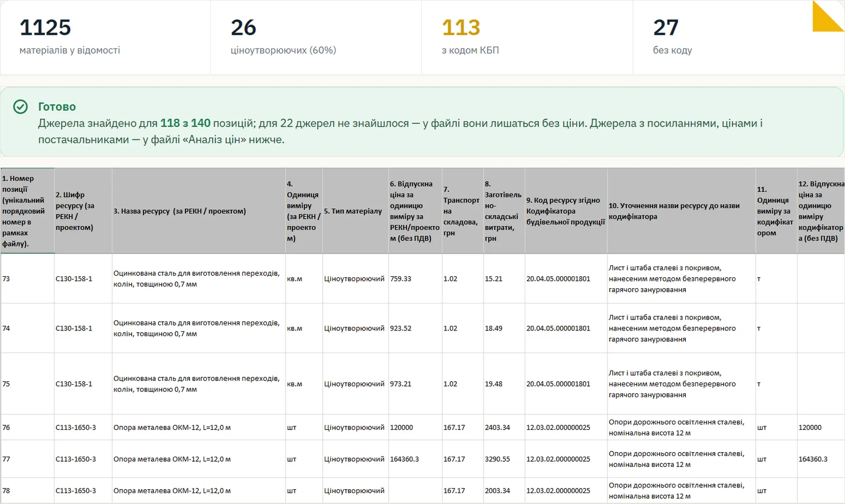This screenshot has height=504, width=845.
Task: Select storage cost cell 3290.55
Action: point(504,459)
